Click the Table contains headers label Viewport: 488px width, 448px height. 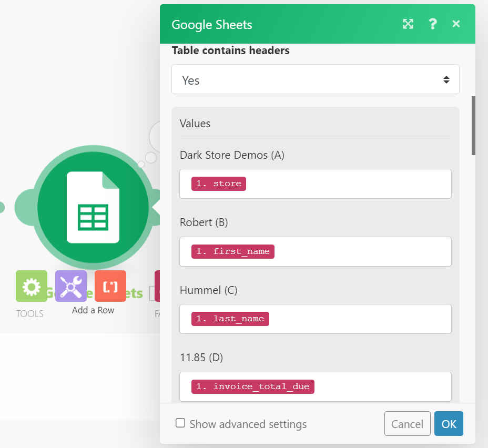pyautogui.click(x=231, y=50)
